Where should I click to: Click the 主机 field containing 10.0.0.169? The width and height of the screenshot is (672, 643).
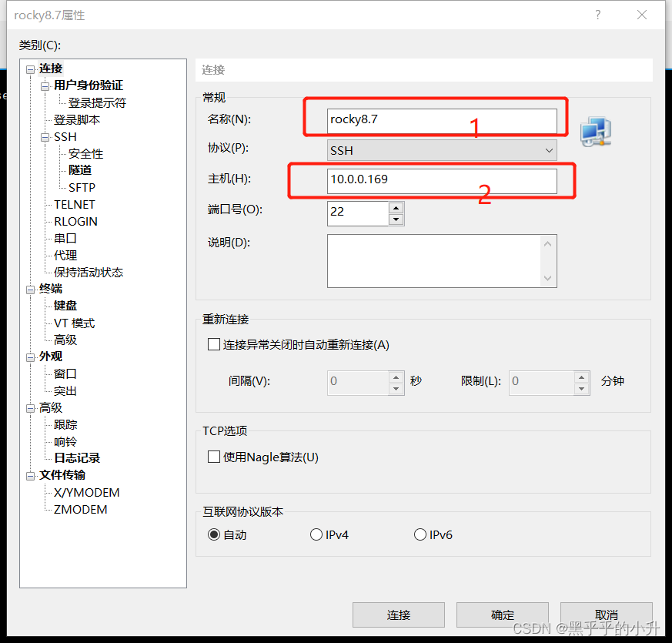tap(442, 180)
